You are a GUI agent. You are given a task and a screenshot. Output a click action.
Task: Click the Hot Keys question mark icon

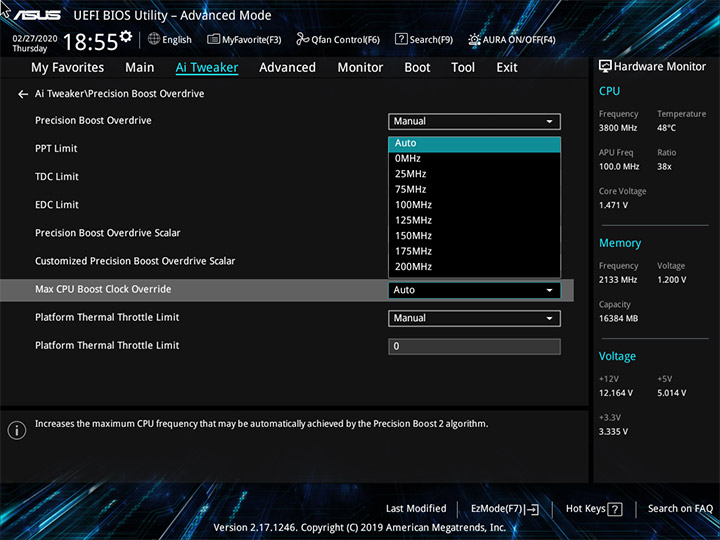(615, 509)
